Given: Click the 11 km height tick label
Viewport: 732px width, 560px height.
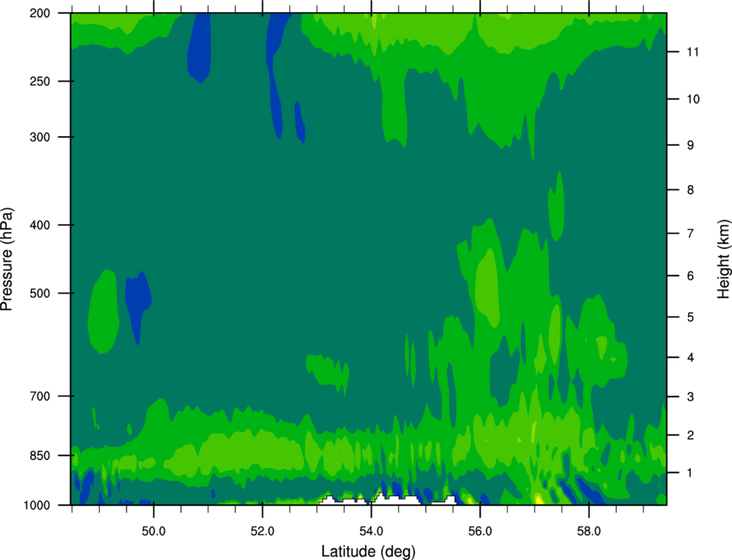Looking at the screenshot, I should [692, 52].
